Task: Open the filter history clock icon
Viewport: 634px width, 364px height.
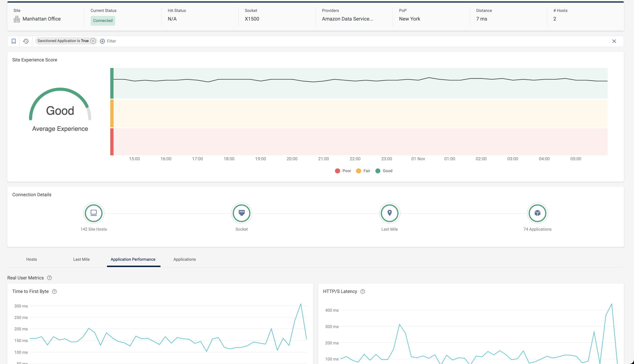Action: (x=26, y=41)
